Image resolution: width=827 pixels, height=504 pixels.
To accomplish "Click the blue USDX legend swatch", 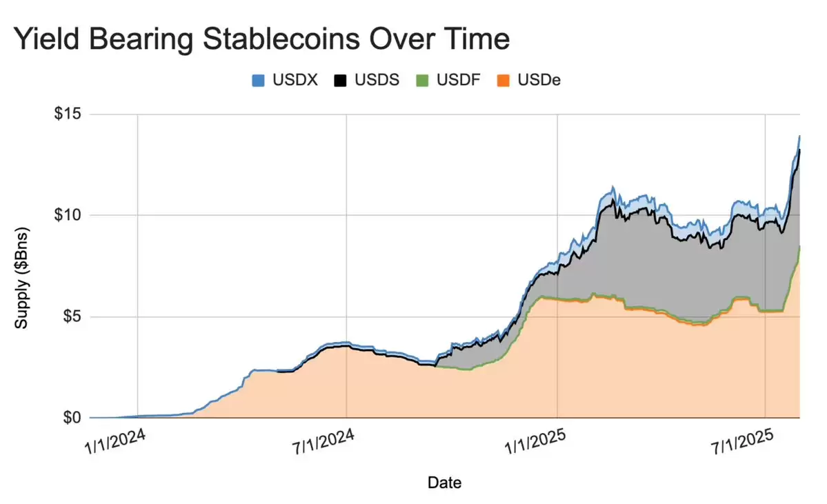I will tap(258, 81).
